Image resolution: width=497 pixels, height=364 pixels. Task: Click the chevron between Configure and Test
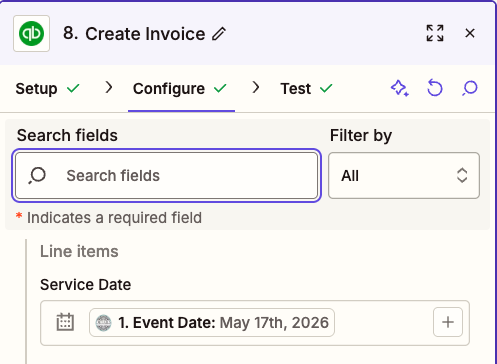[x=256, y=88]
